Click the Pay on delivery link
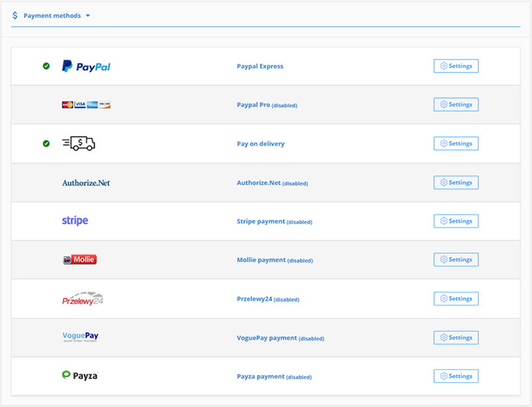 tap(261, 144)
